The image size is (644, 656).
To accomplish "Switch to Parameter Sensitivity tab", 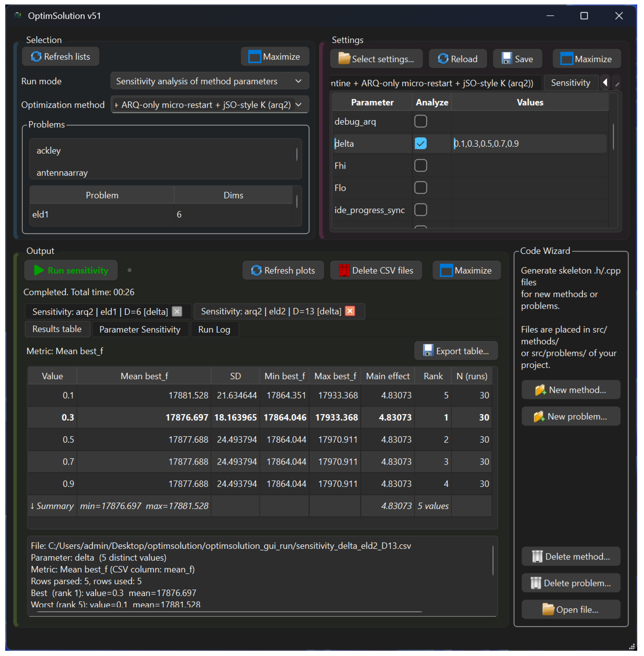I will click(x=140, y=329).
